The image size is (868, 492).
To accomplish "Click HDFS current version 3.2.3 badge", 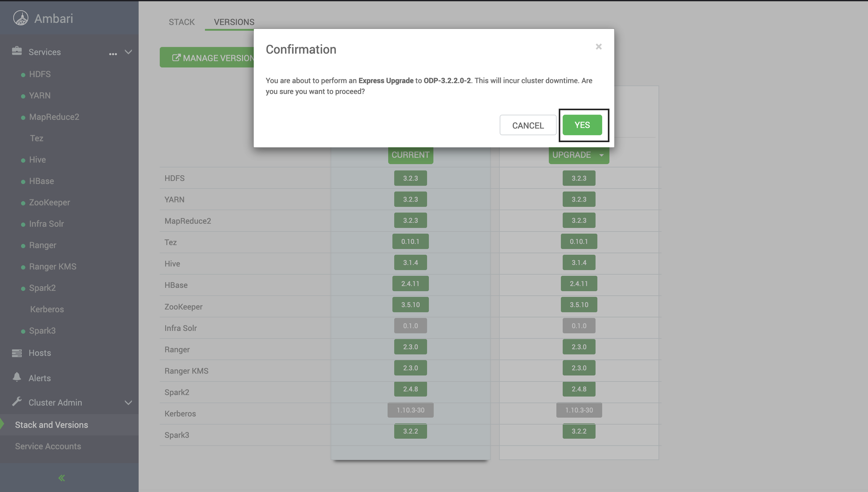I will click(x=410, y=178).
